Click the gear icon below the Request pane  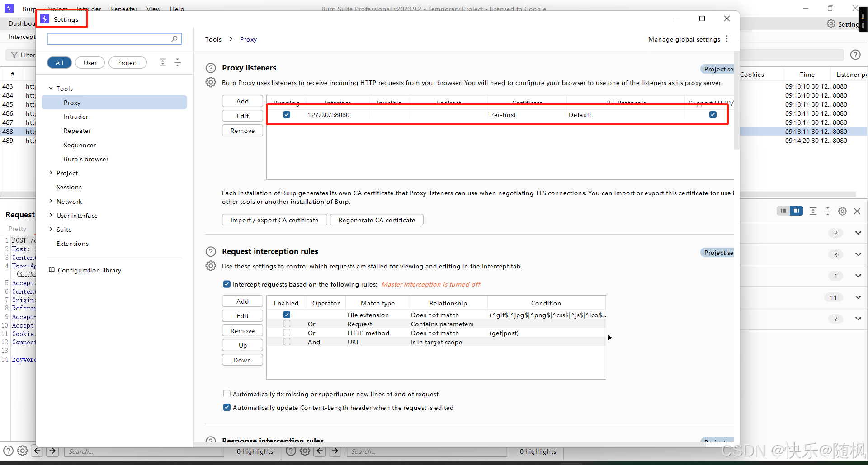coord(22,451)
